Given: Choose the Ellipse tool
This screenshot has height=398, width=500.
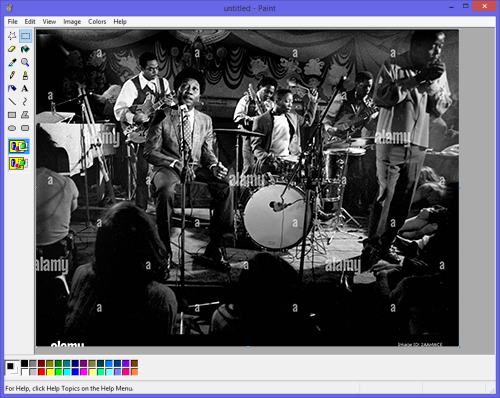Looking at the screenshot, I should point(12,128).
